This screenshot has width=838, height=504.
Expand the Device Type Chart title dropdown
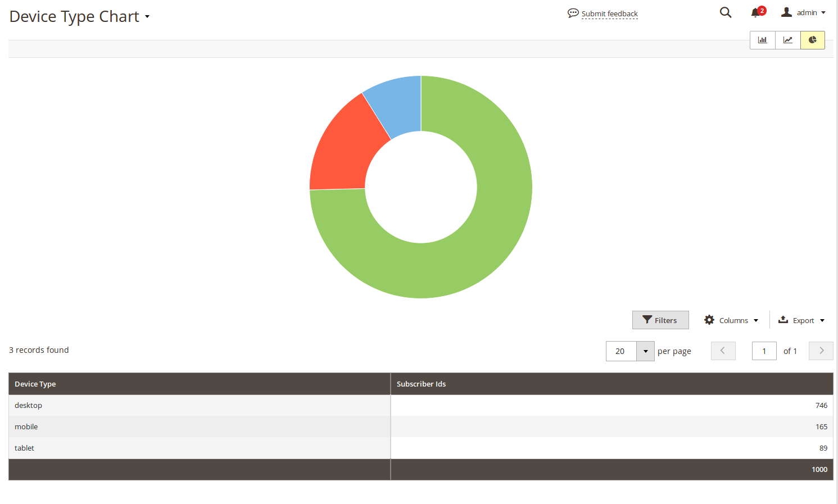coord(147,17)
